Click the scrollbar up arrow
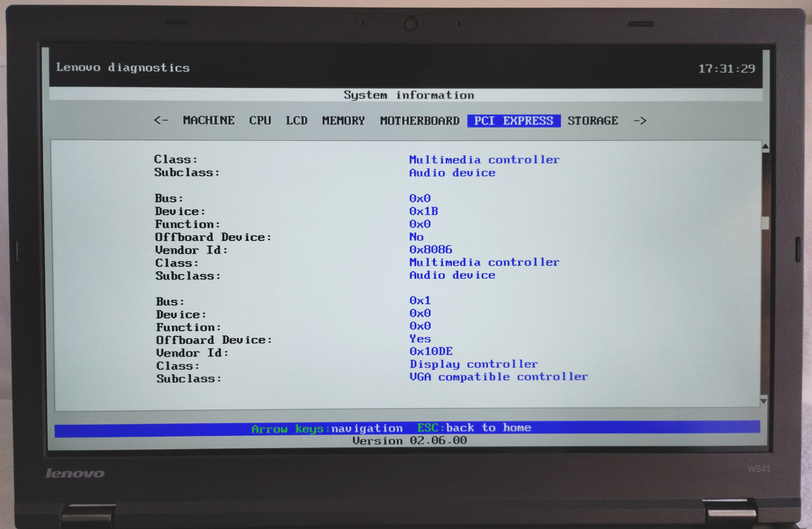The width and height of the screenshot is (812, 529). [765, 147]
